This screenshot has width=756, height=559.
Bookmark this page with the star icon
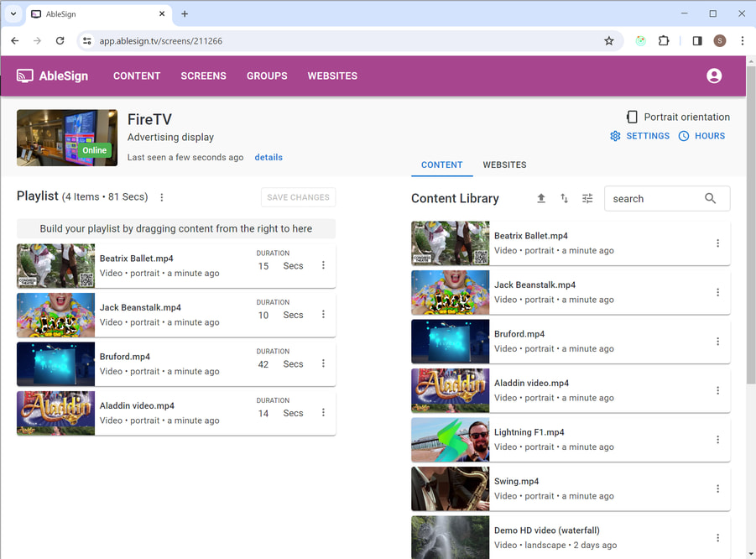coord(609,41)
